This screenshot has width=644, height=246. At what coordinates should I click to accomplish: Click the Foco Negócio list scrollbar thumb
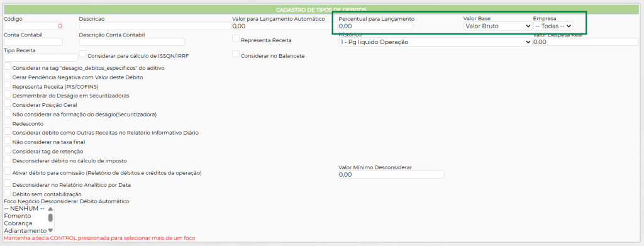pyautogui.click(x=50, y=217)
